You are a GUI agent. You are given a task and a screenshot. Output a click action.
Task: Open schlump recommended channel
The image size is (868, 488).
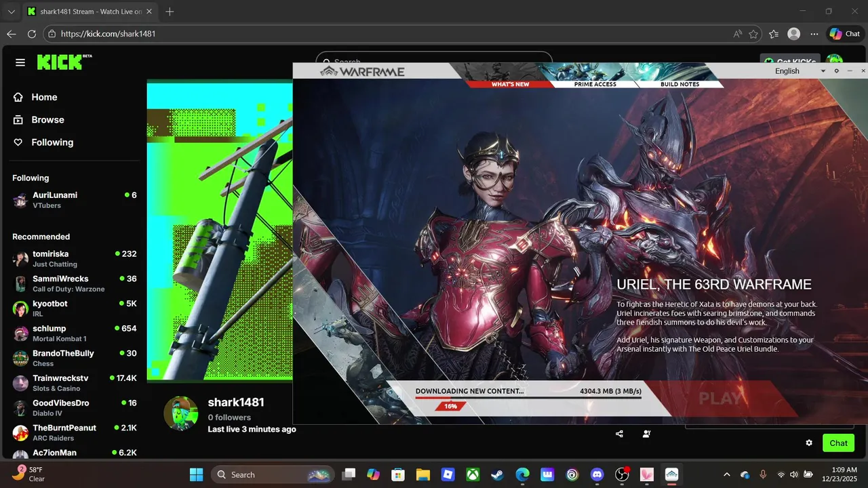75,333
